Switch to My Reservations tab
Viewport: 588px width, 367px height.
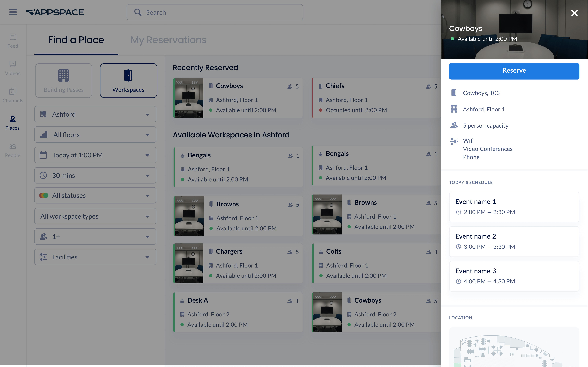point(168,40)
